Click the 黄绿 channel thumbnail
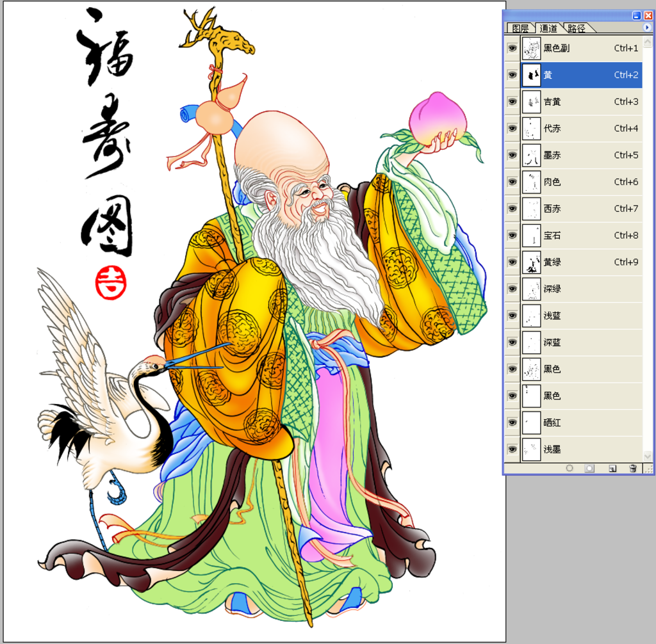Viewport: 656px width, 644px height. 531,262
